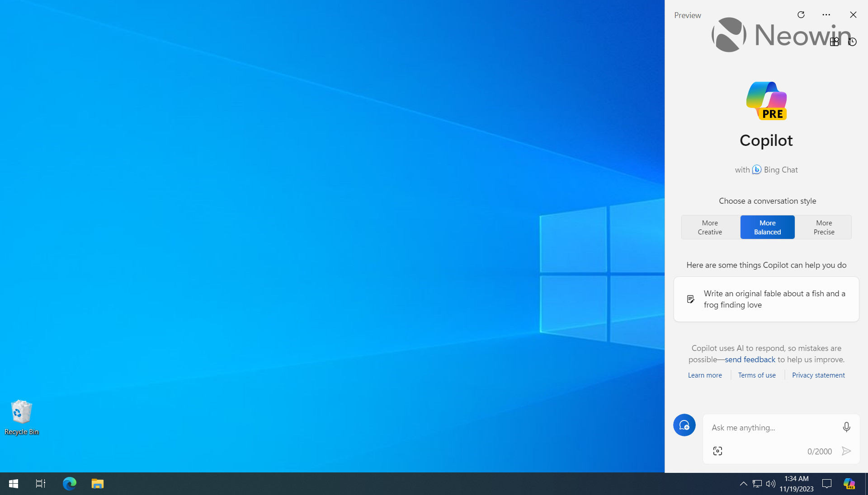Select the More Creative conversation style
The image size is (868, 495).
[x=709, y=227]
